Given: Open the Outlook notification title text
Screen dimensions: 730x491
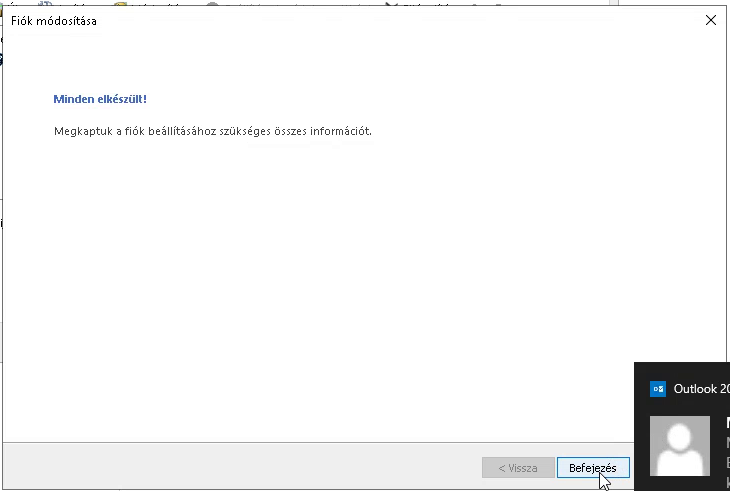Looking at the screenshot, I should (701, 389).
